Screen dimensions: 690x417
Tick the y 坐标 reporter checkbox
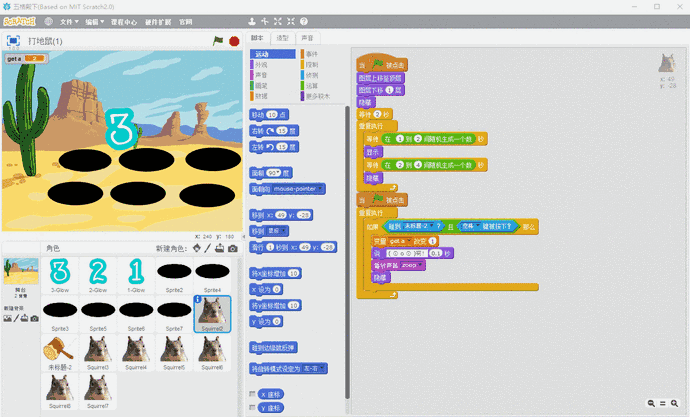(252, 407)
